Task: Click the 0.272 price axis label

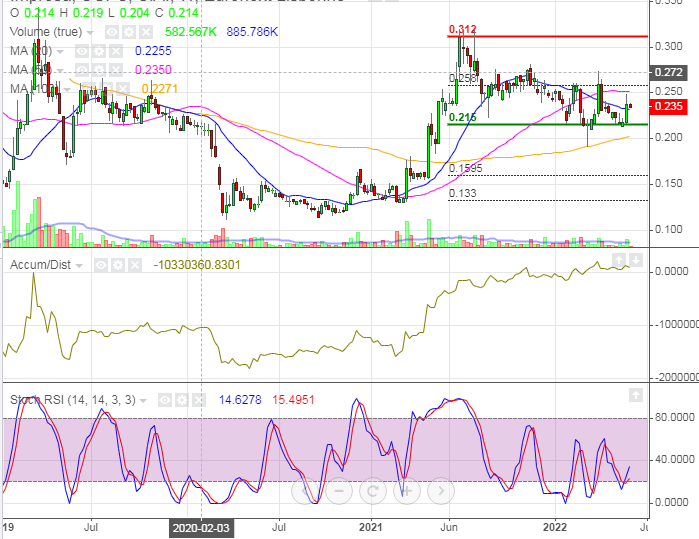Action: coord(669,72)
